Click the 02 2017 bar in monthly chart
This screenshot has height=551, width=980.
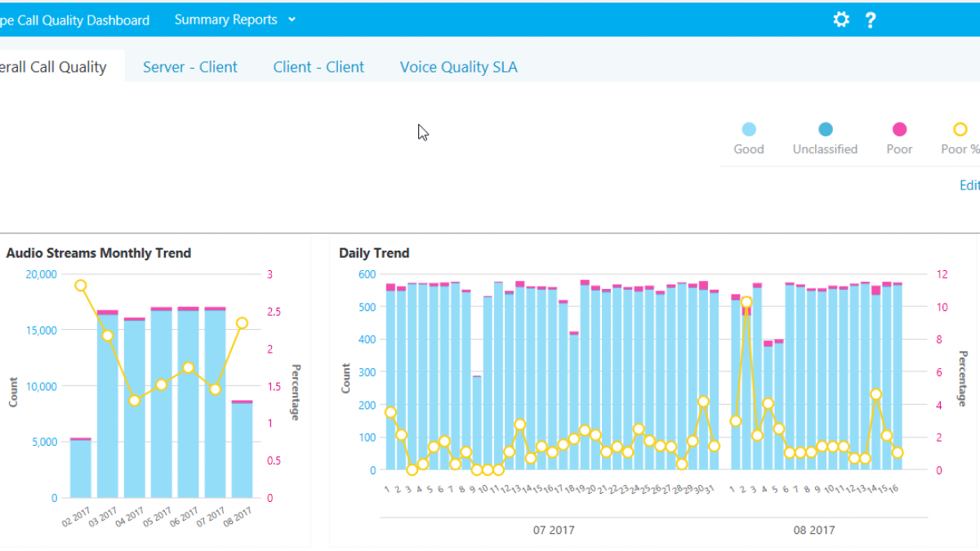pos(80,469)
